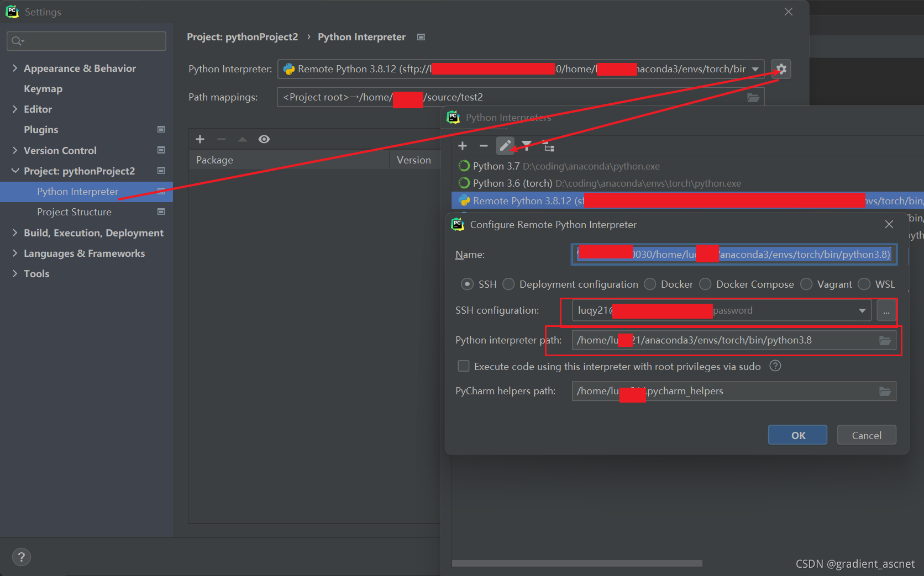Expand Version Control section

tap(15, 150)
